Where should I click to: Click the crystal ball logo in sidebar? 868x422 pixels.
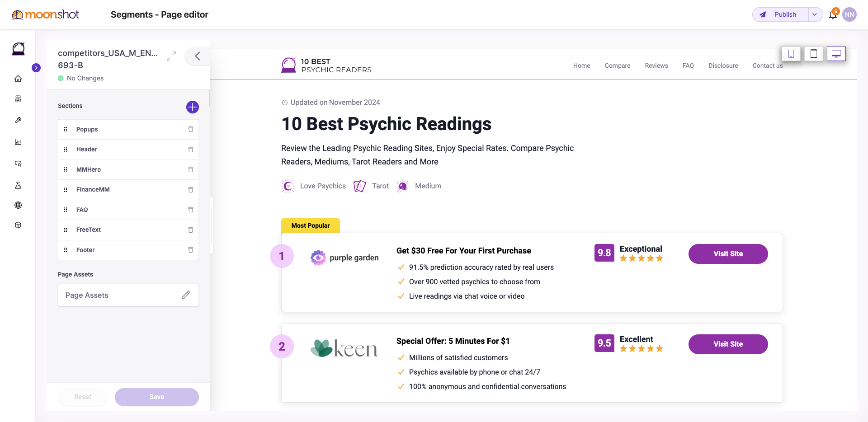(x=18, y=48)
